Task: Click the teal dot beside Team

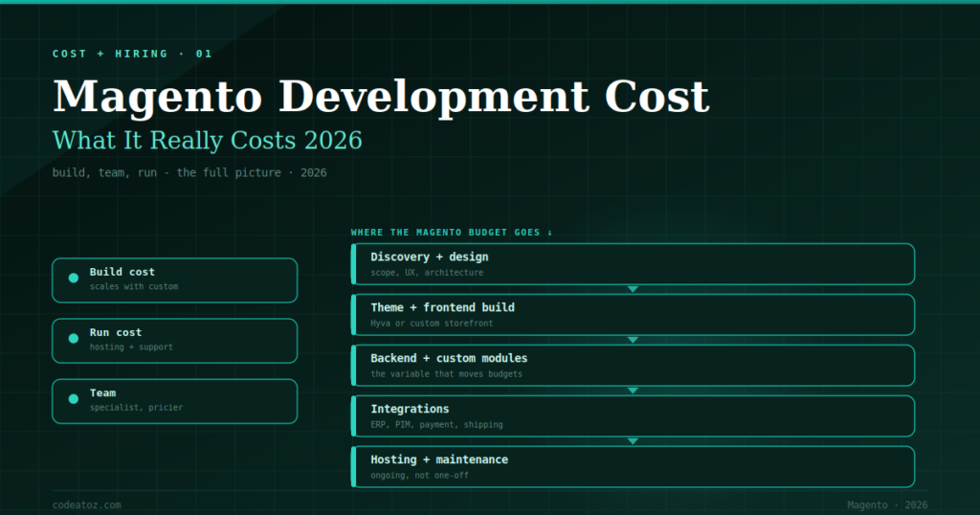Action: tap(73, 399)
